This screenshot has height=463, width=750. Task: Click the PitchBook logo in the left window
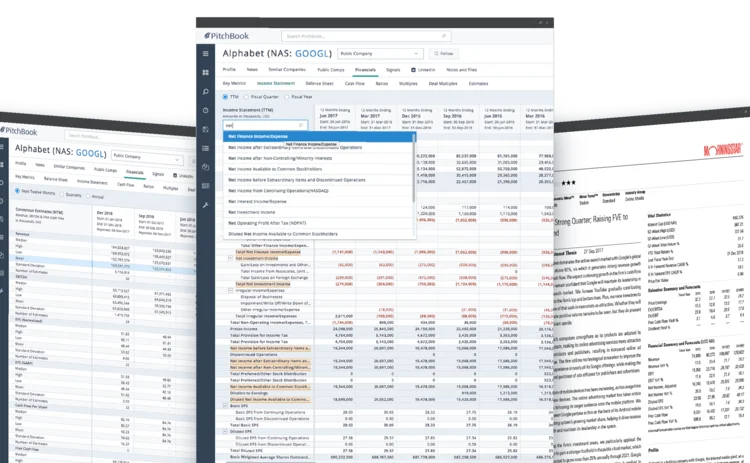pos(19,131)
